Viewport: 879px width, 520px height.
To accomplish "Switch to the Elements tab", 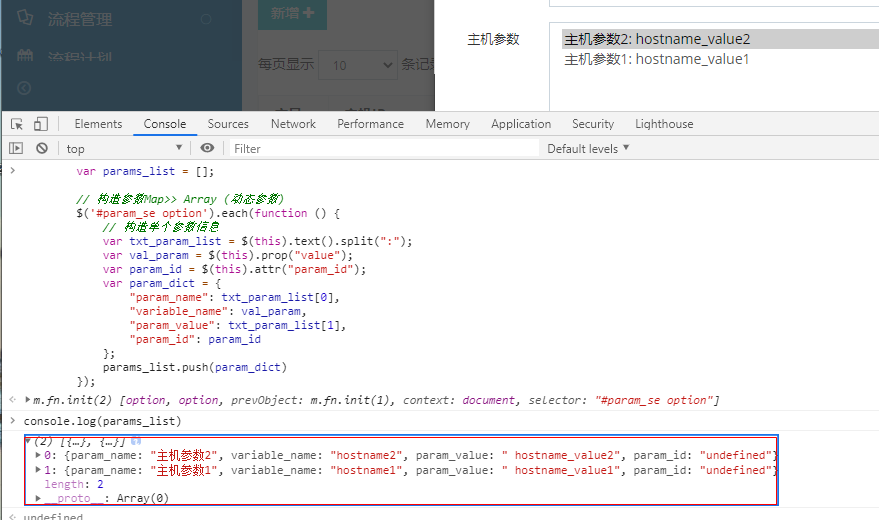I will [98, 124].
